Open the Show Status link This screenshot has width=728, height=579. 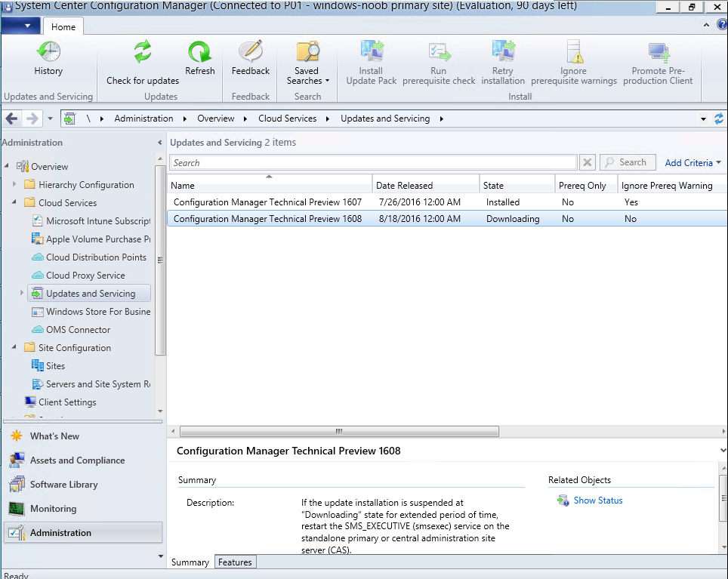coord(598,500)
